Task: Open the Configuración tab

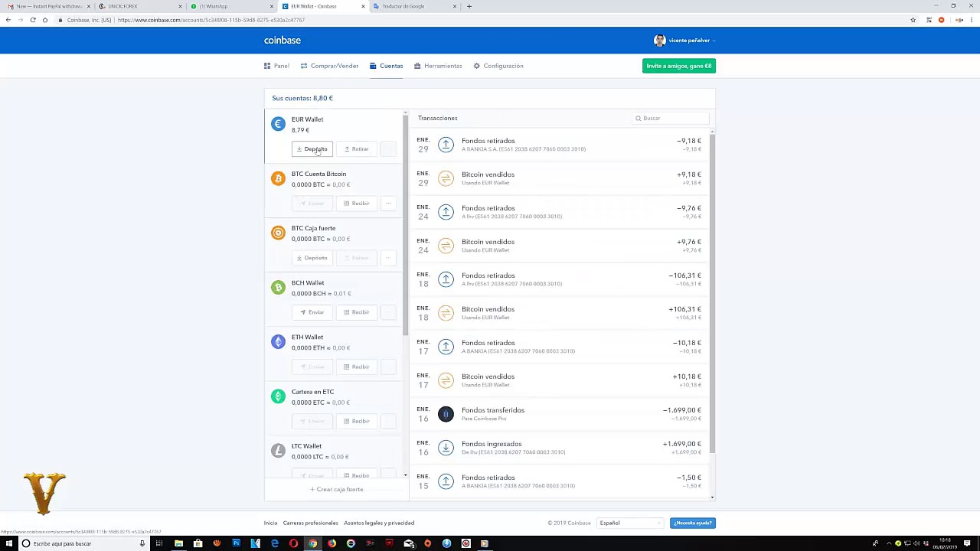Action: [498, 66]
